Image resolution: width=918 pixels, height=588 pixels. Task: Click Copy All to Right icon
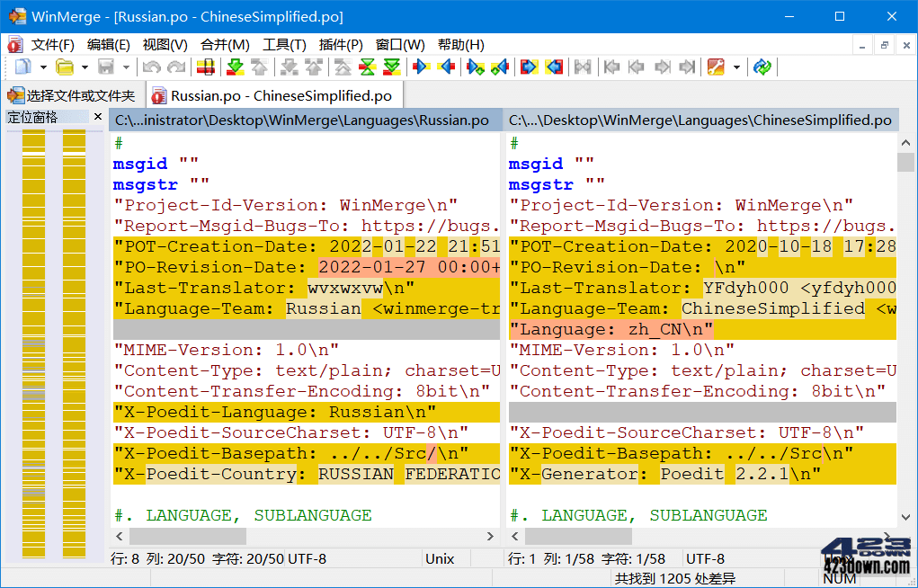530,67
